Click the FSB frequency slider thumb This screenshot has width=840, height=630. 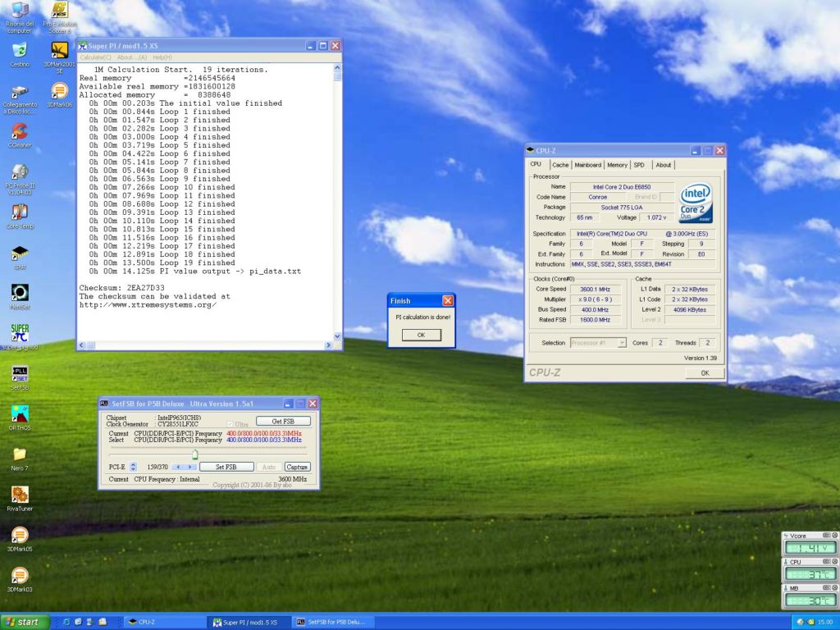tap(195, 454)
